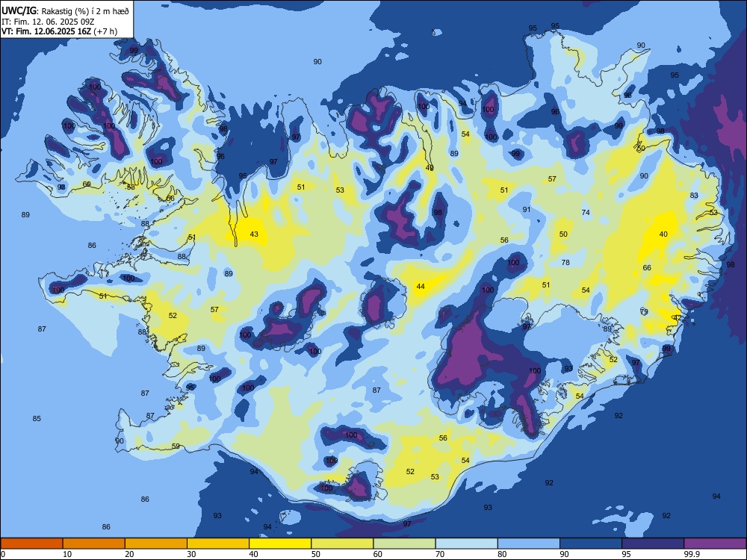Image resolution: width=747 pixels, height=560 pixels.
Task: Pick the 50–60 pale yellow legend swatch
Action: pos(343,544)
